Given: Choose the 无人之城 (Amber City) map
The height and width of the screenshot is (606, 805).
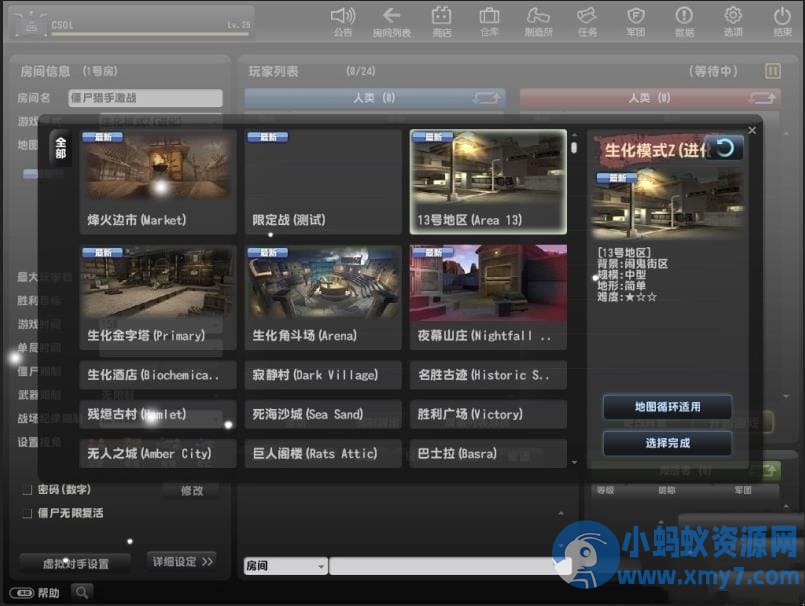Looking at the screenshot, I should (158, 453).
